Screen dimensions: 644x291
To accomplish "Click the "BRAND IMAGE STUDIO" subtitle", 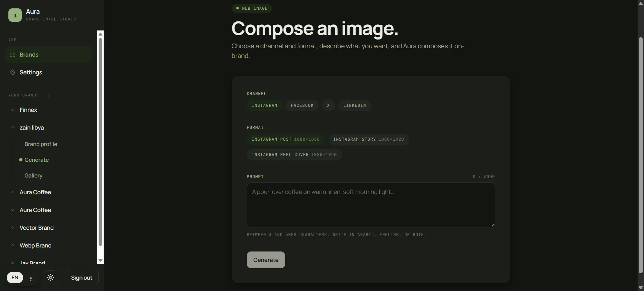I will coord(51,19).
